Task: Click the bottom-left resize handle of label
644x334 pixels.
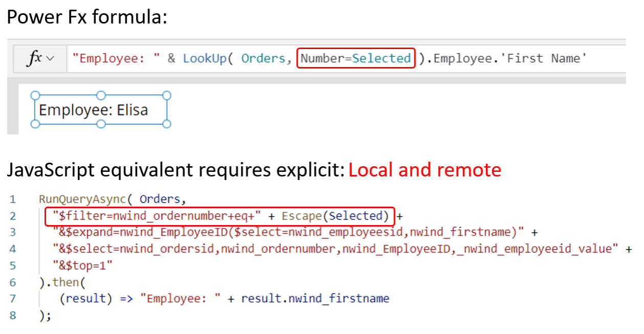Action: point(35,124)
